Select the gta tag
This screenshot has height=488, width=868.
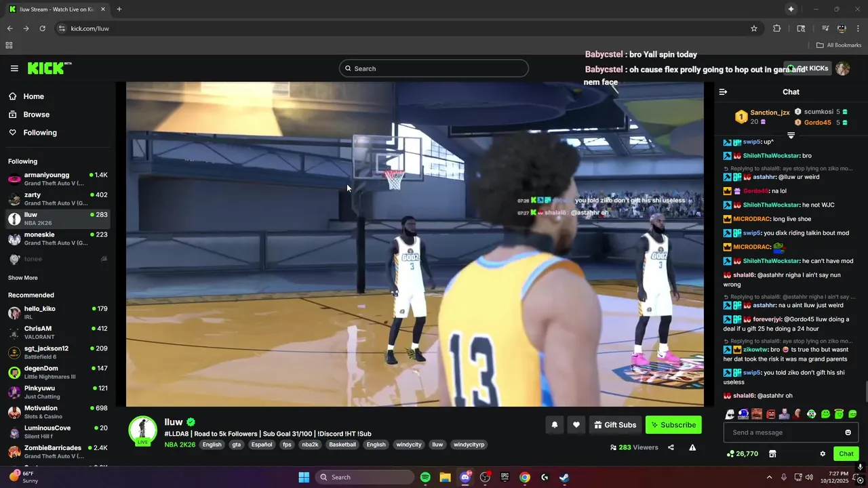pyautogui.click(x=236, y=445)
